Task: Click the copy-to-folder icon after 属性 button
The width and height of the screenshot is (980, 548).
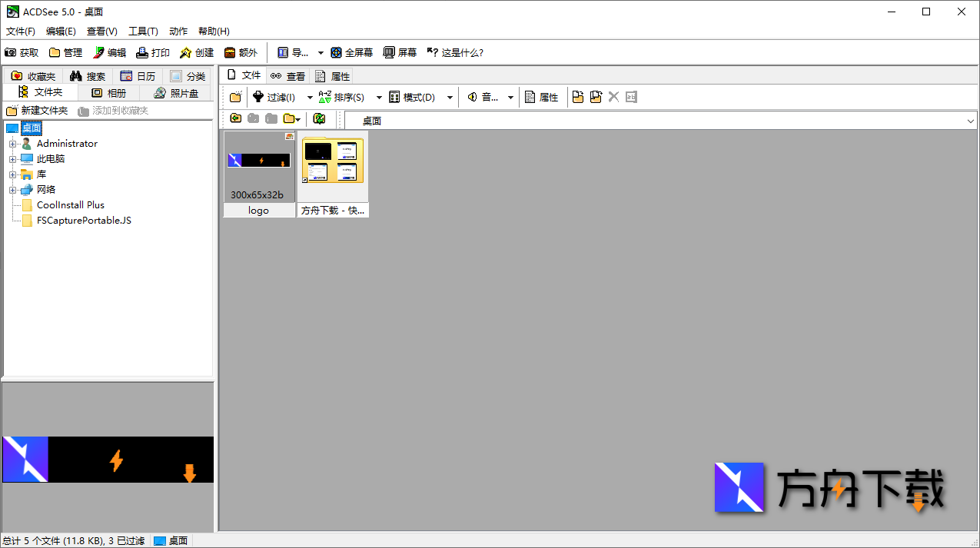Action: [x=578, y=97]
